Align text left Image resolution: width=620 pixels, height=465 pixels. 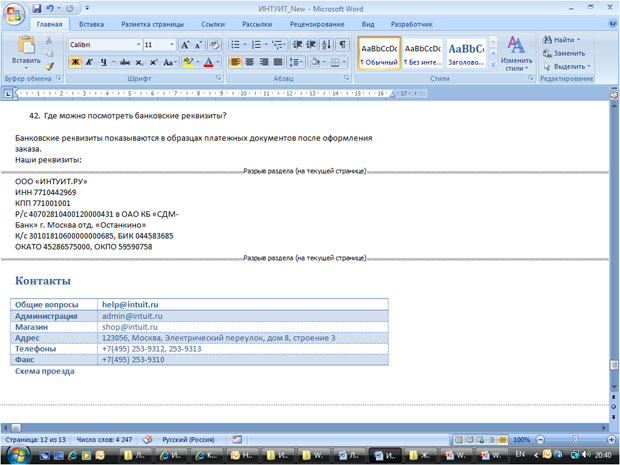tap(235, 62)
